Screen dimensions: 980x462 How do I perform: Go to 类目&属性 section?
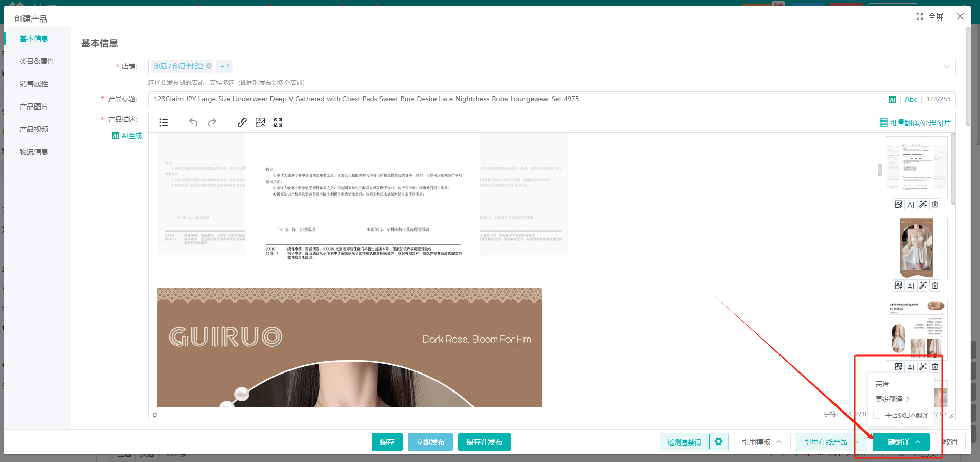(37, 61)
